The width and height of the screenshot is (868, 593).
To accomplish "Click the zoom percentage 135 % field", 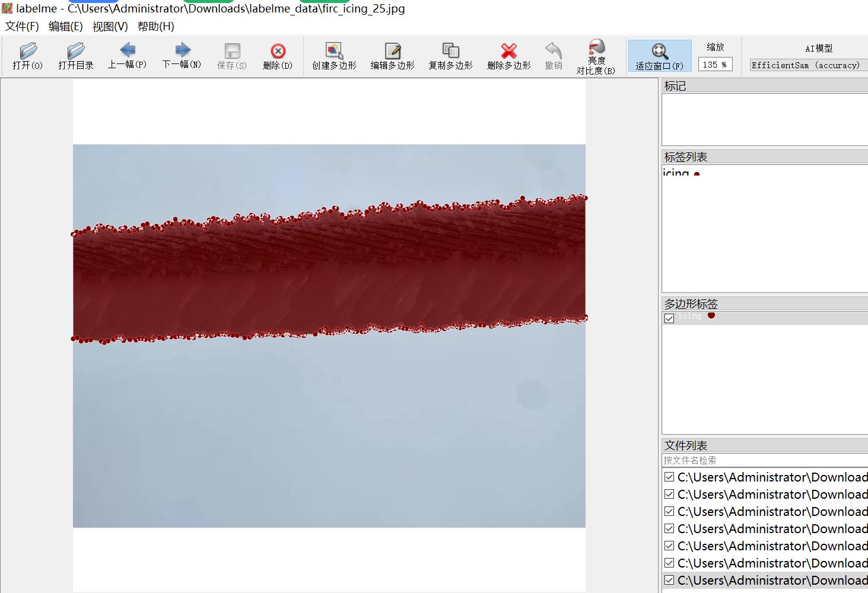I will 715,65.
